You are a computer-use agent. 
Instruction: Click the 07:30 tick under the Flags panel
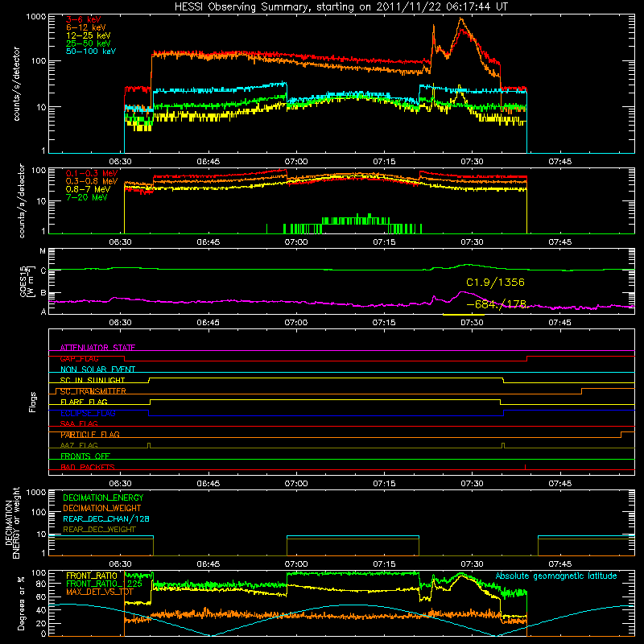pyautogui.click(x=472, y=484)
